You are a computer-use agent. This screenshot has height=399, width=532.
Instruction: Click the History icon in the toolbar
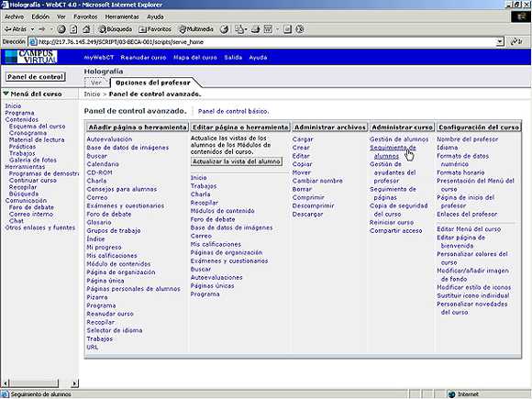tap(224, 29)
